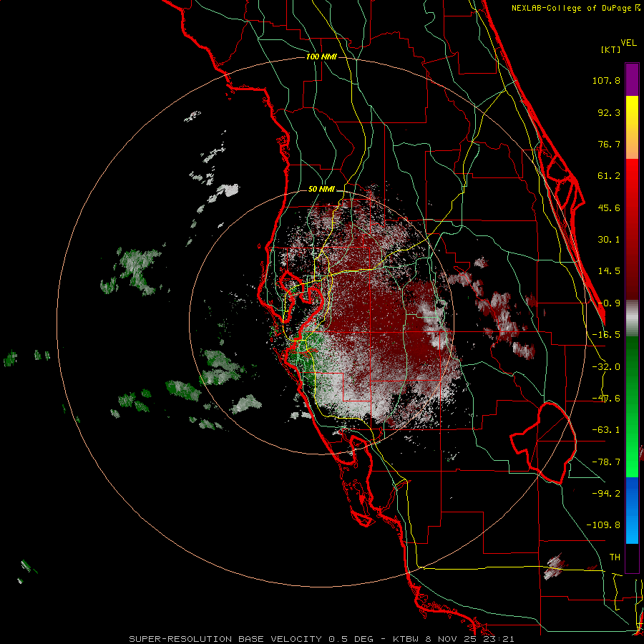The image size is (644, 644).
Task: Select the 76.7 legend value
Action: point(609,144)
